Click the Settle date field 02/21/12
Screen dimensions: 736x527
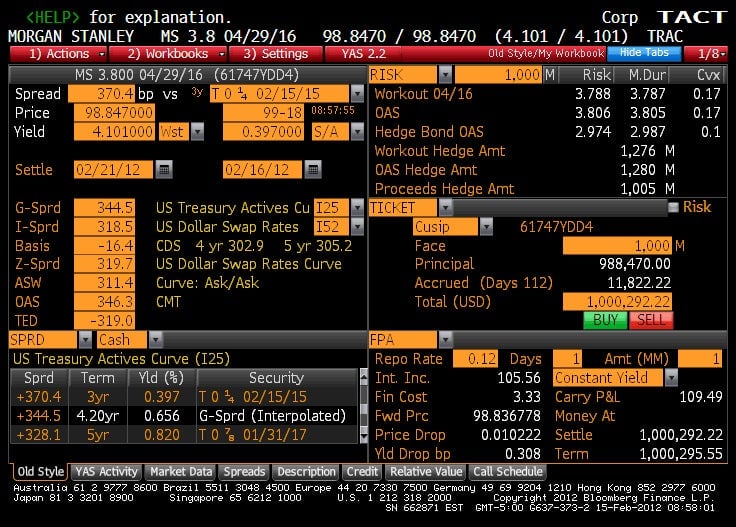tap(113, 169)
